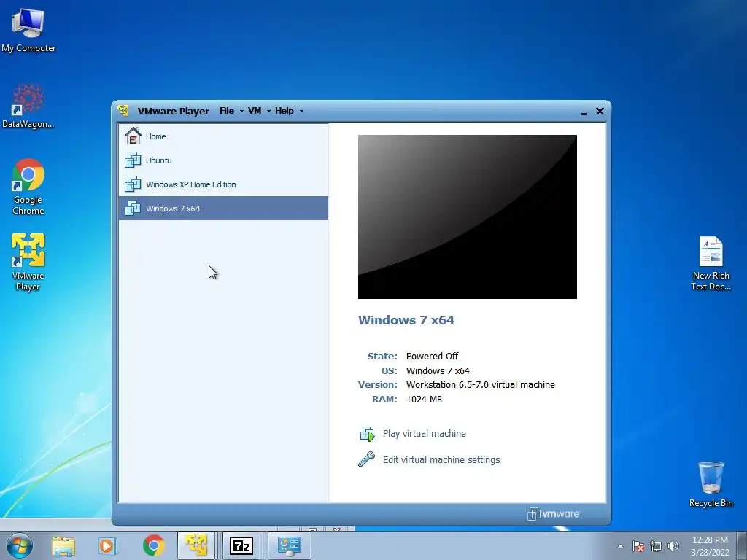Close the VMware Player window
The height and width of the screenshot is (560, 747).
click(600, 111)
